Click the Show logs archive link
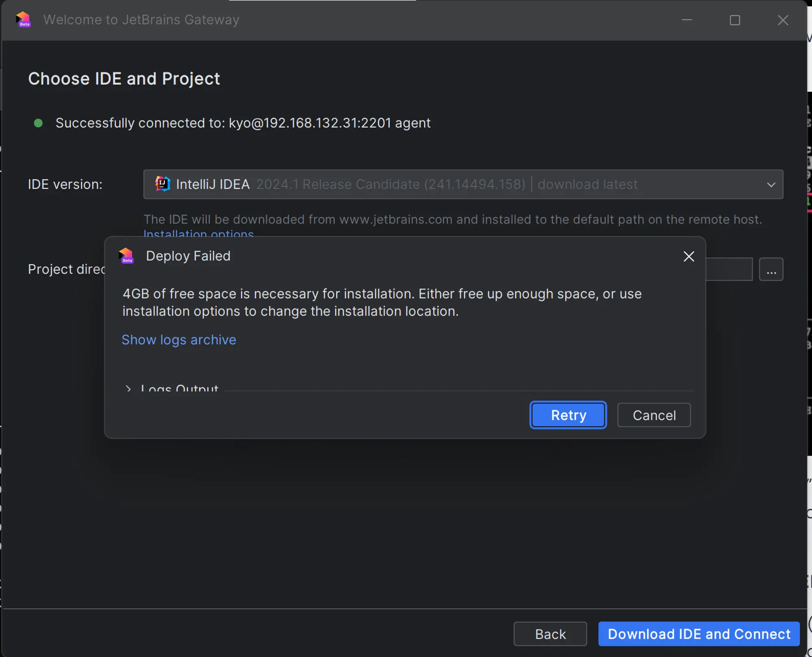Image resolution: width=812 pixels, height=657 pixels. pyautogui.click(x=178, y=339)
